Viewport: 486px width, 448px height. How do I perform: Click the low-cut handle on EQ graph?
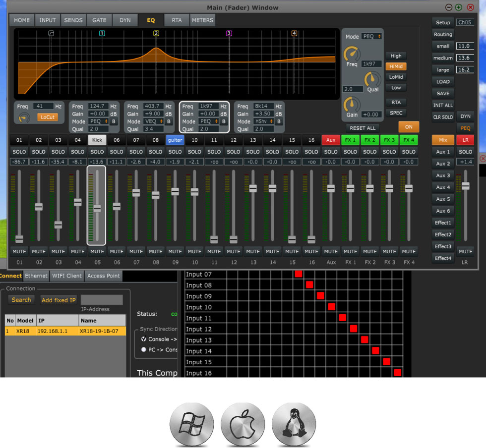[51, 34]
